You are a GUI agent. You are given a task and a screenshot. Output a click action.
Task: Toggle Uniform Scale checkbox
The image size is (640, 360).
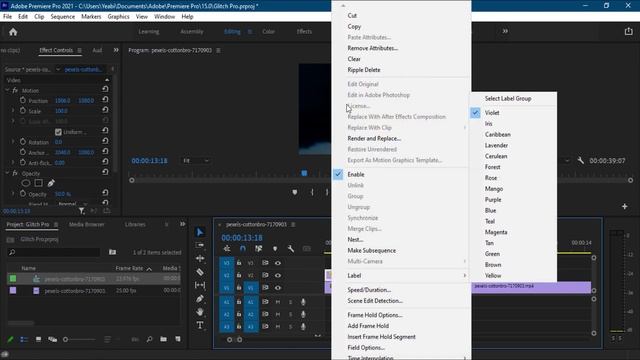click(x=58, y=132)
